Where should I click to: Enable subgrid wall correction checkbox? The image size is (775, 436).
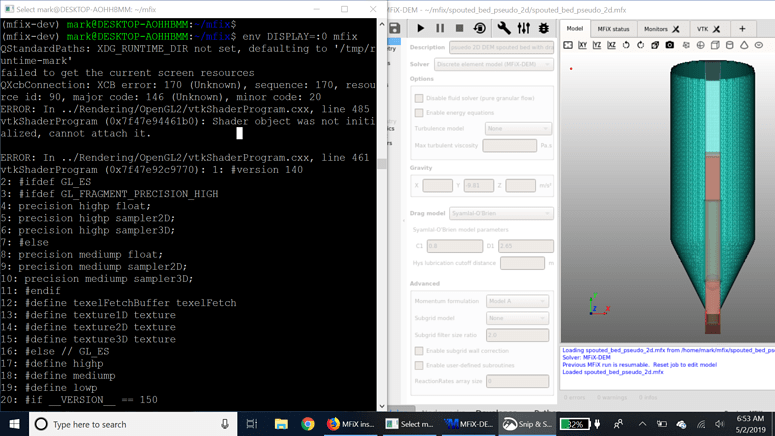419,351
